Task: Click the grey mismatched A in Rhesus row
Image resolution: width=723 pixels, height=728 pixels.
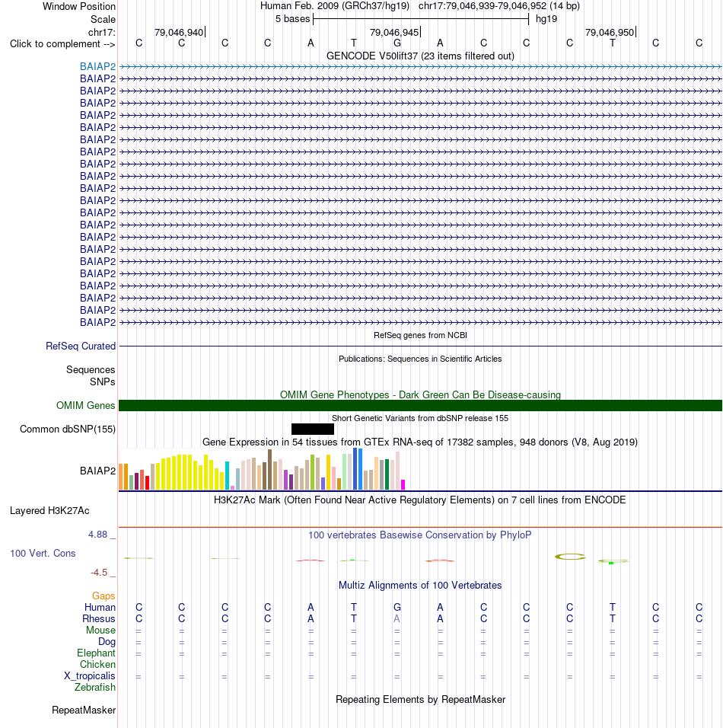Action: point(397,618)
